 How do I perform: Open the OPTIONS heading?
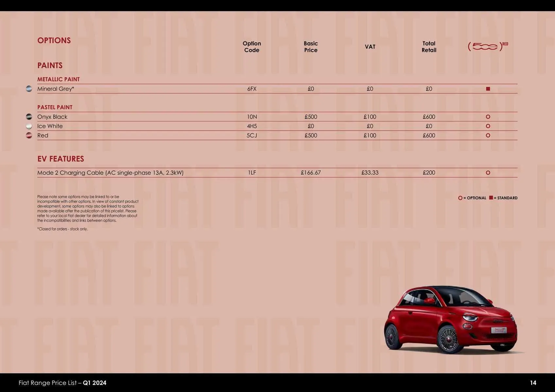pos(54,40)
